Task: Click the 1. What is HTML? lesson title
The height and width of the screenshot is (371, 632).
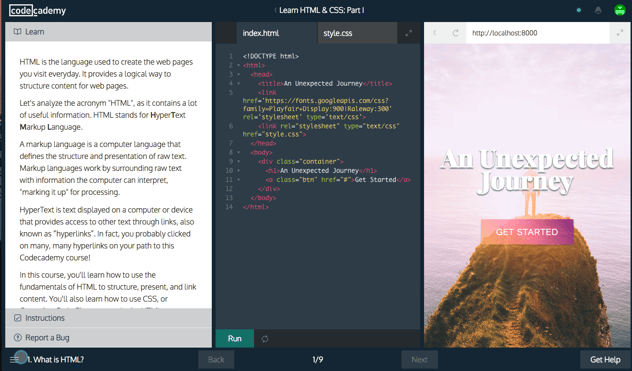Action: [55, 359]
